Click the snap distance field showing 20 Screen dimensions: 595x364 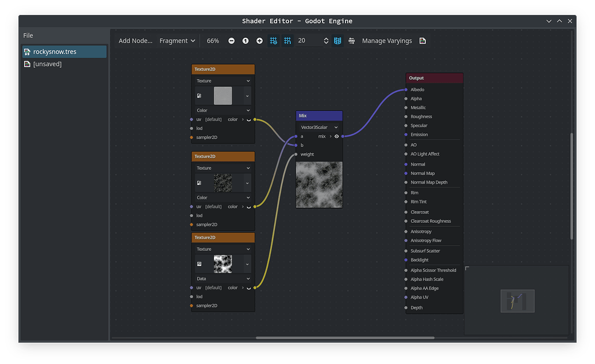coord(309,41)
